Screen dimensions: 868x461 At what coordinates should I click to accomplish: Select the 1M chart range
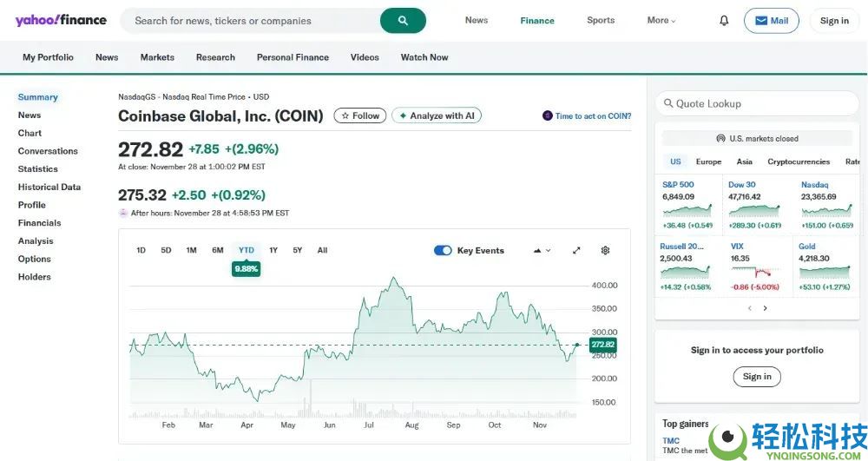[x=192, y=250]
